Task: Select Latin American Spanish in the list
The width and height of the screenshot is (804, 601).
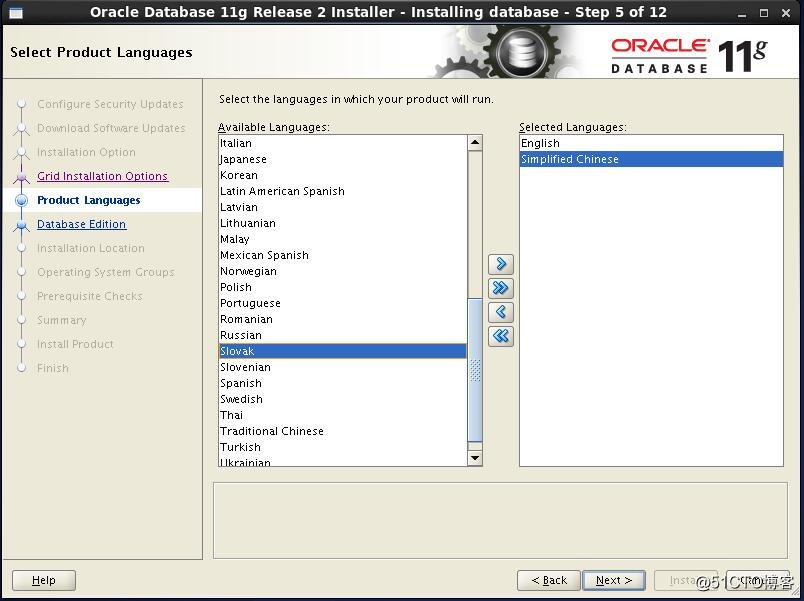Action: (343, 191)
